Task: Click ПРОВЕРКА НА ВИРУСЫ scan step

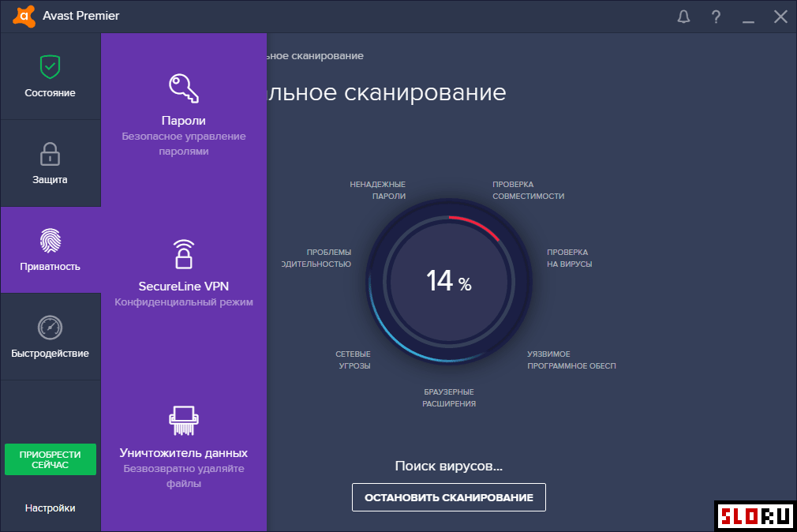Action: 569,258
